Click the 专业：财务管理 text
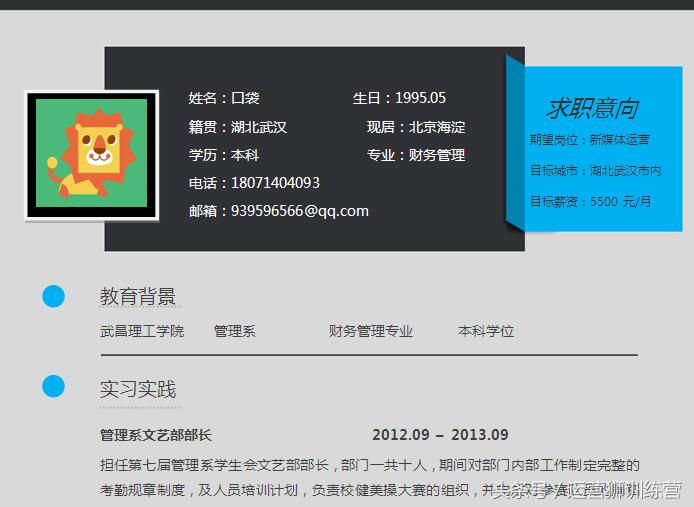Image resolution: width=694 pixels, height=507 pixels. point(416,155)
